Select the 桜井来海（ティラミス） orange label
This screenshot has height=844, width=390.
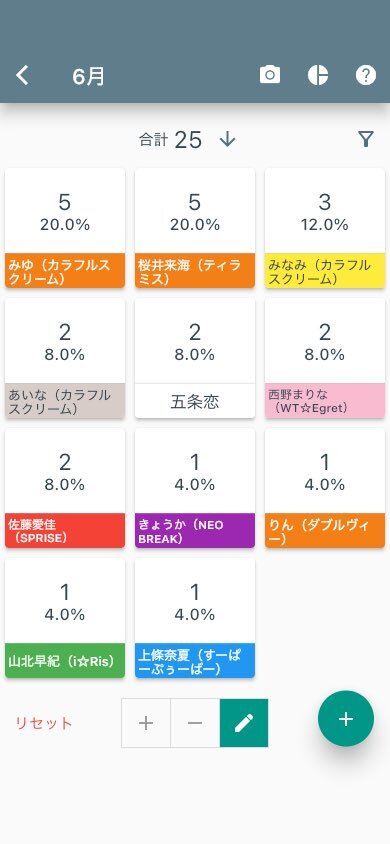[x=195, y=271]
